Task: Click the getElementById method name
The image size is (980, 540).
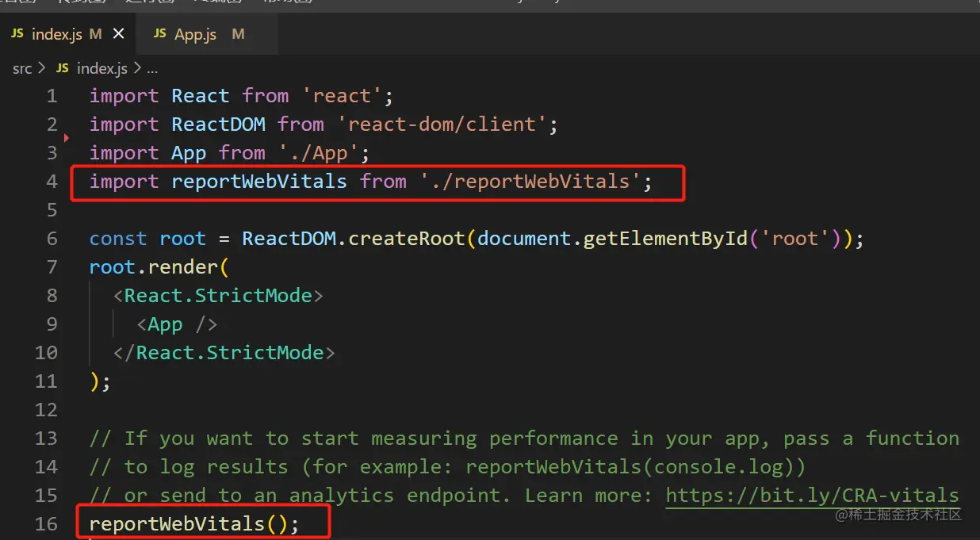Action: (665, 239)
